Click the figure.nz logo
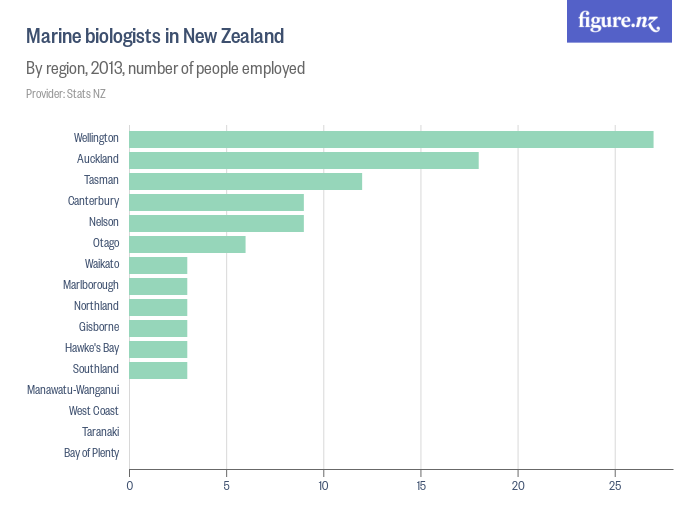700x525 pixels. click(619, 22)
